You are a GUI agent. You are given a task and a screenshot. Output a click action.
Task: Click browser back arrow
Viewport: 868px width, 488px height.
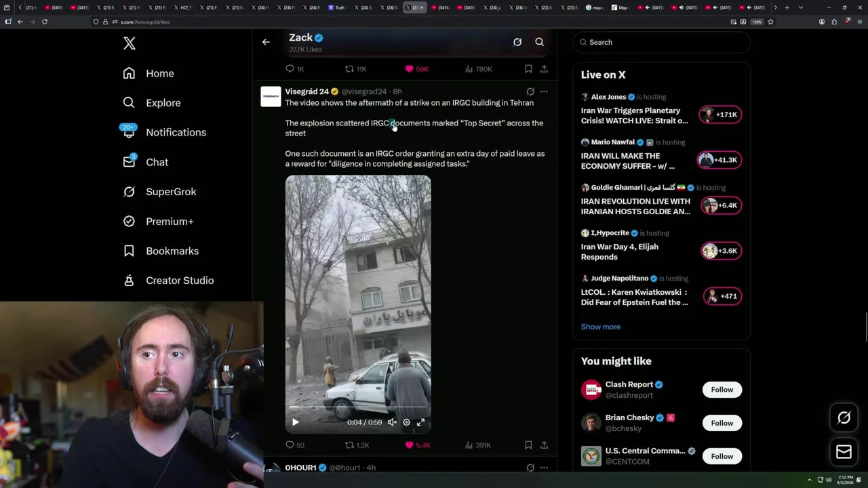coord(20,22)
